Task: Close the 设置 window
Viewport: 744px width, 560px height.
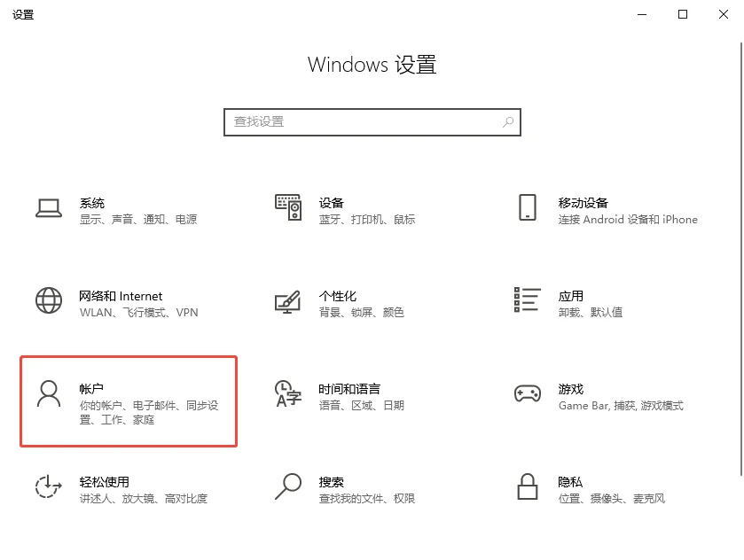Action: [723, 15]
